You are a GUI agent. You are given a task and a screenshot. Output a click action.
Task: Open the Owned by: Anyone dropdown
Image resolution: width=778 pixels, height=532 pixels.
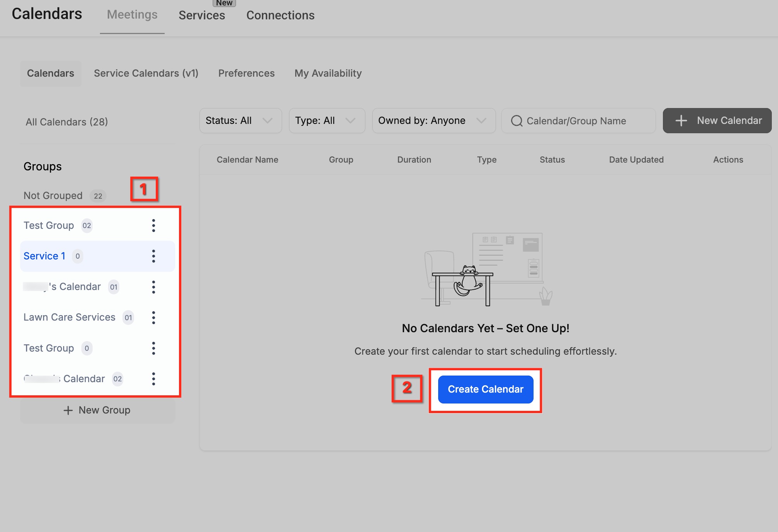pyautogui.click(x=434, y=121)
